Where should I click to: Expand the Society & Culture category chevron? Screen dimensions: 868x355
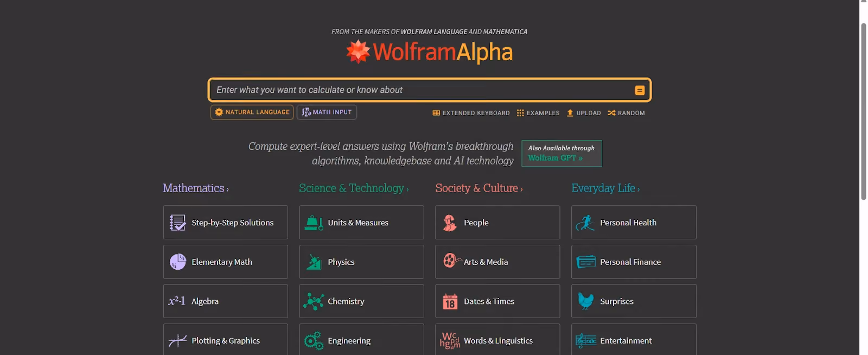521,189
